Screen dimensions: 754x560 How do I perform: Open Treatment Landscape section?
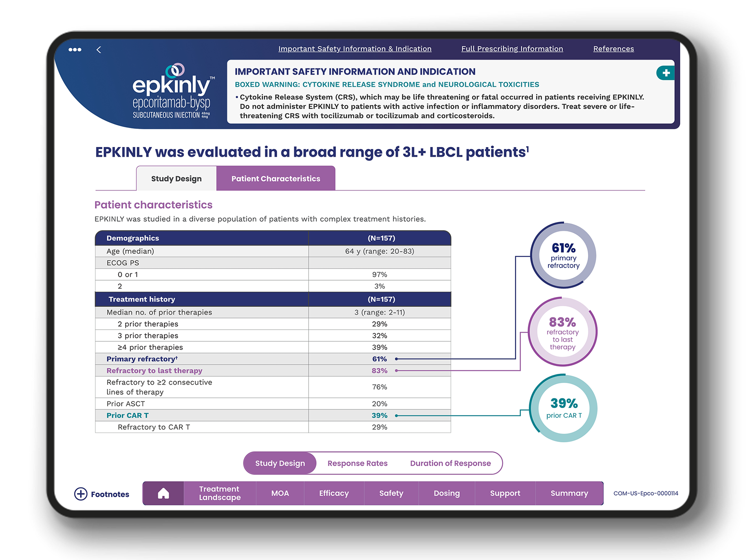tap(220, 493)
